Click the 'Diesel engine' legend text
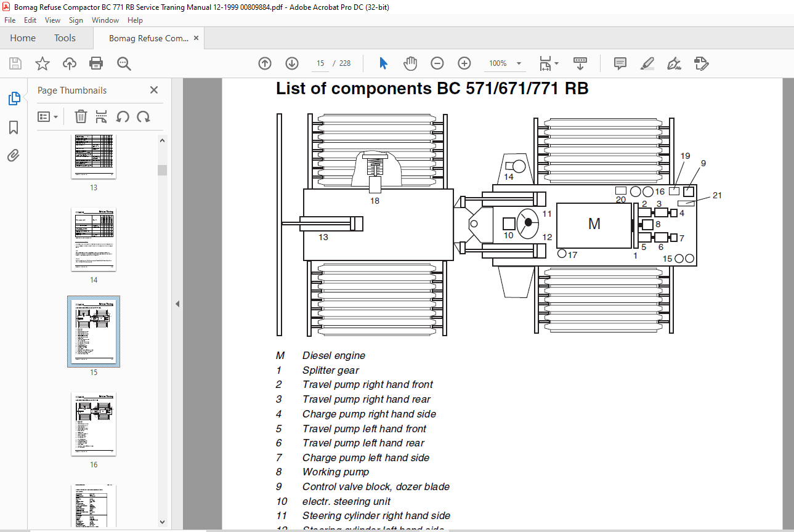Image resolution: width=794 pixels, height=532 pixels. tap(333, 355)
